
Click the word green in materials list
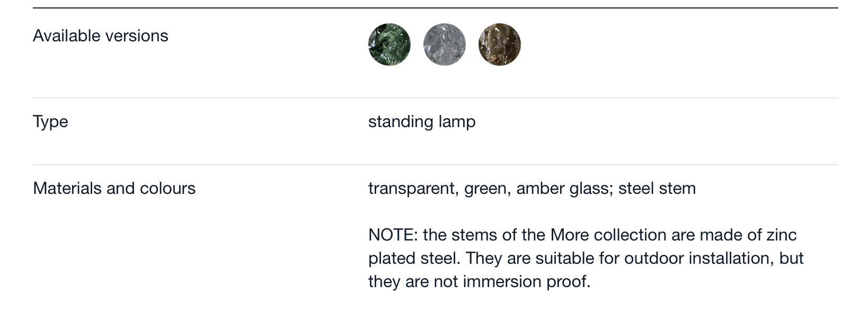[487, 189]
